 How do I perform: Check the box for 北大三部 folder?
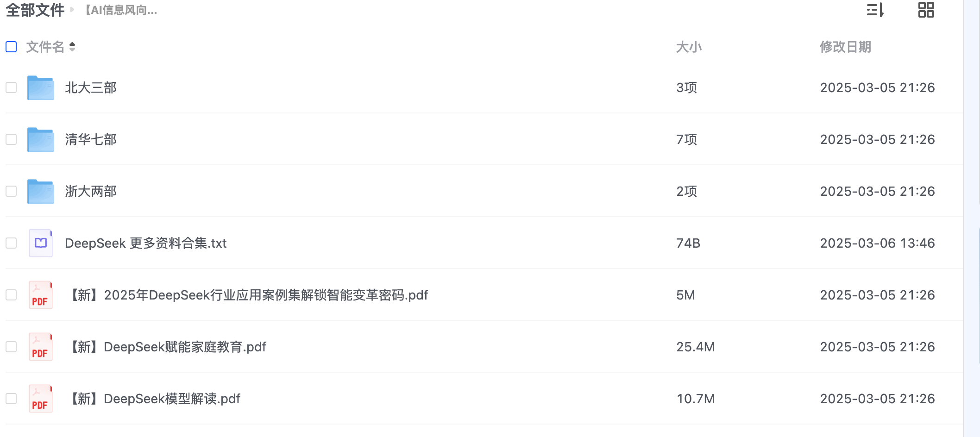tap(11, 87)
